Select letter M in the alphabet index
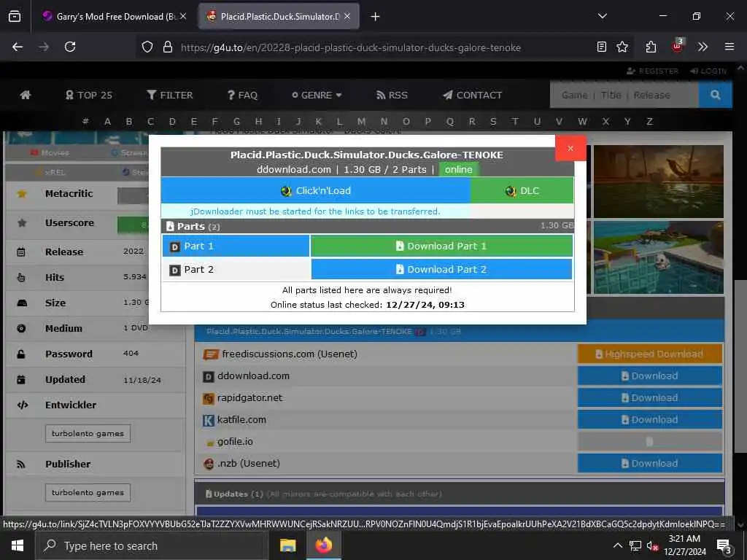 click(x=362, y=122)
